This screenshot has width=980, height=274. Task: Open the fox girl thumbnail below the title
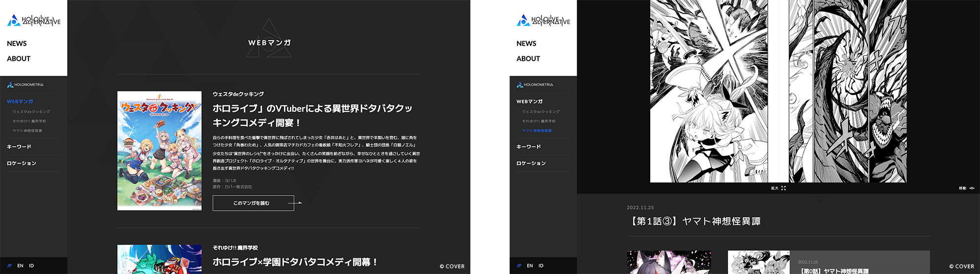pyautogui.click(x=669, y=262)
